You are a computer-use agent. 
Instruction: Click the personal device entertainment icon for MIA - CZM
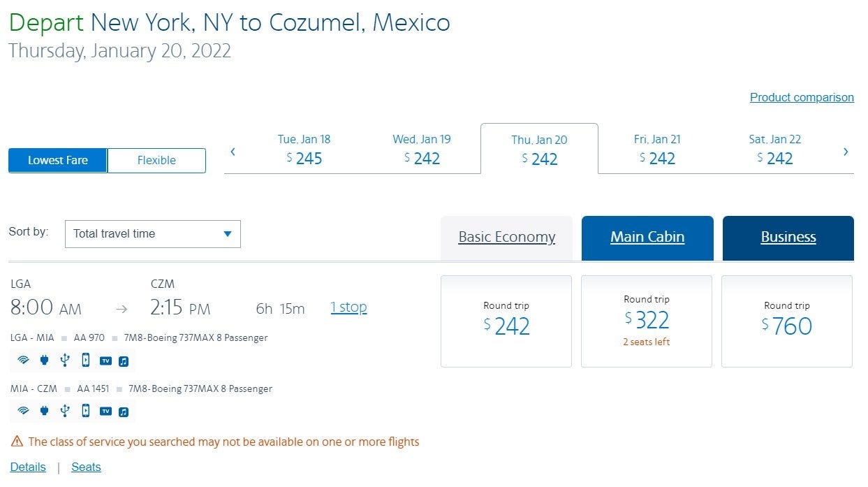[x=85, y=411]
